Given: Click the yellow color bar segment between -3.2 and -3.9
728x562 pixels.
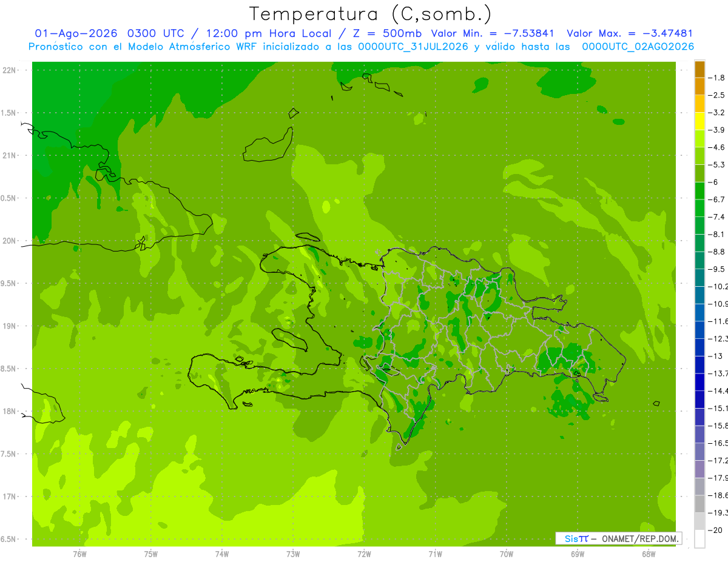Looking at the screenshot, I should click(699, 121).
